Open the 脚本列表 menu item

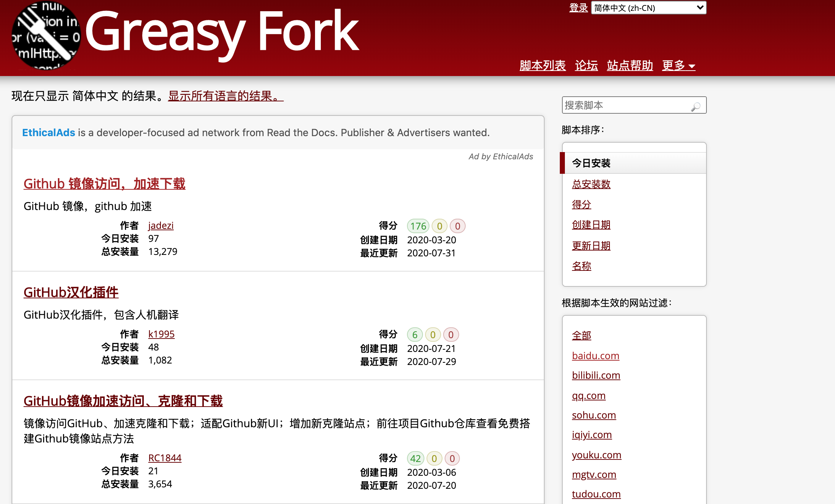(542, 66)
